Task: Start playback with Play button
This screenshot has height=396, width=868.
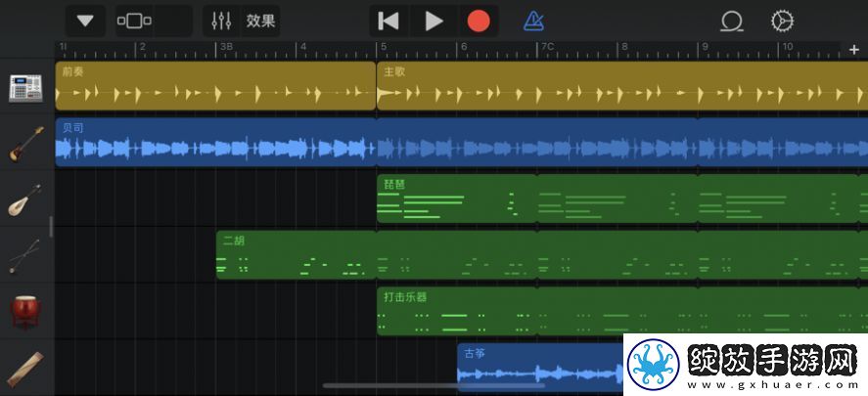Action: tap(434, 22)
